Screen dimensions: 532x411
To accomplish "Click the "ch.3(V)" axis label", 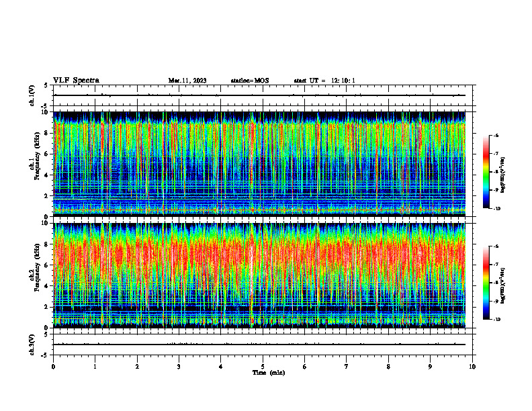I will click(32, 345).
